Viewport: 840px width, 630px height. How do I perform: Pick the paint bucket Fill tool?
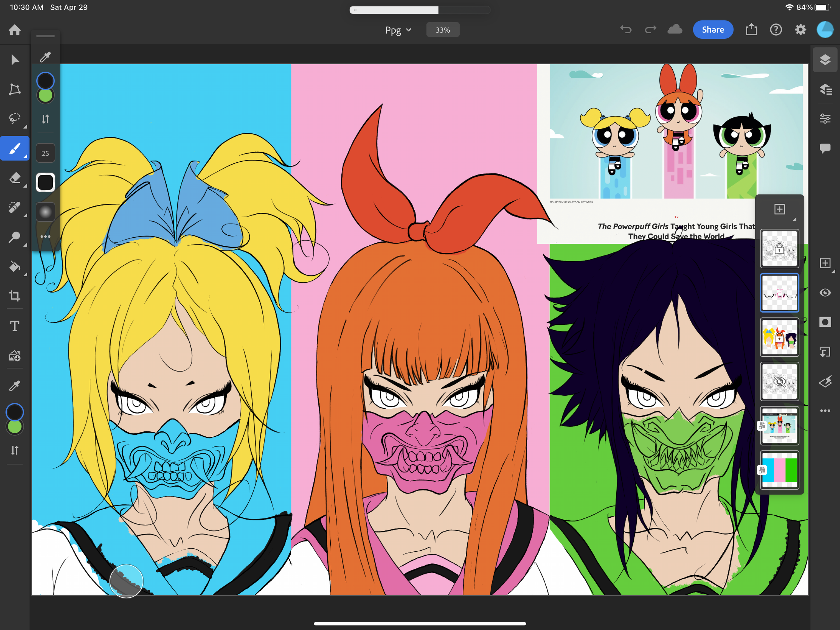15,267
